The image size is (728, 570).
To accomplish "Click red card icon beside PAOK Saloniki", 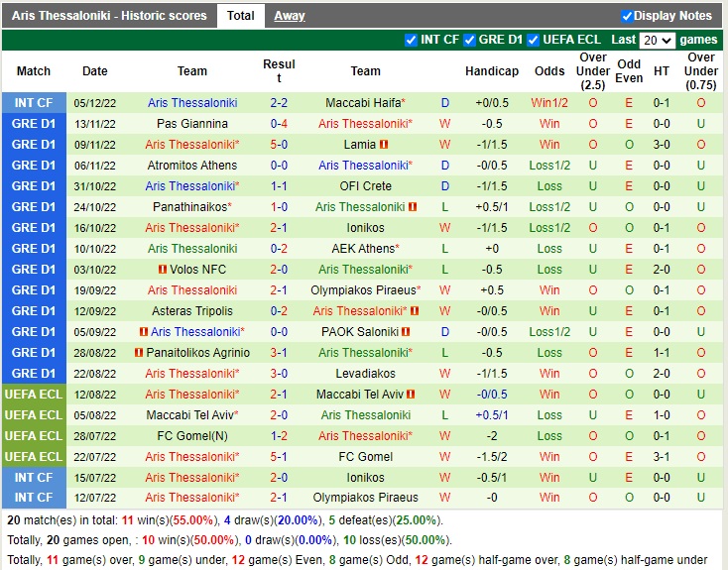I will pos(406,332).
